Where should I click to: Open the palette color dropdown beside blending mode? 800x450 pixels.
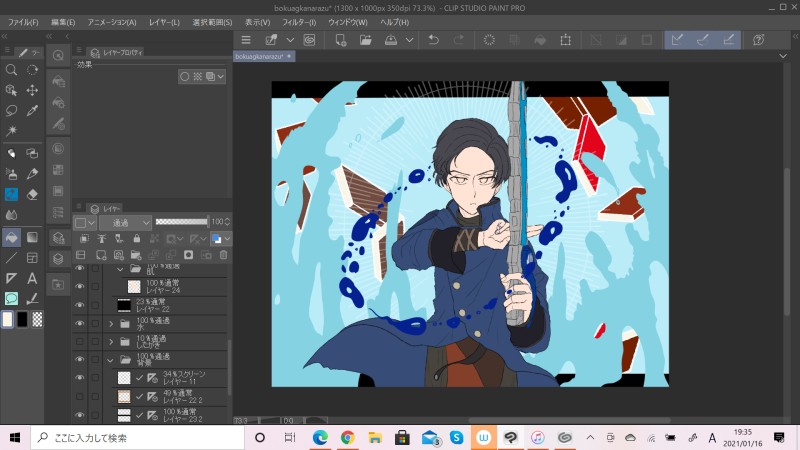pos(85,222)
